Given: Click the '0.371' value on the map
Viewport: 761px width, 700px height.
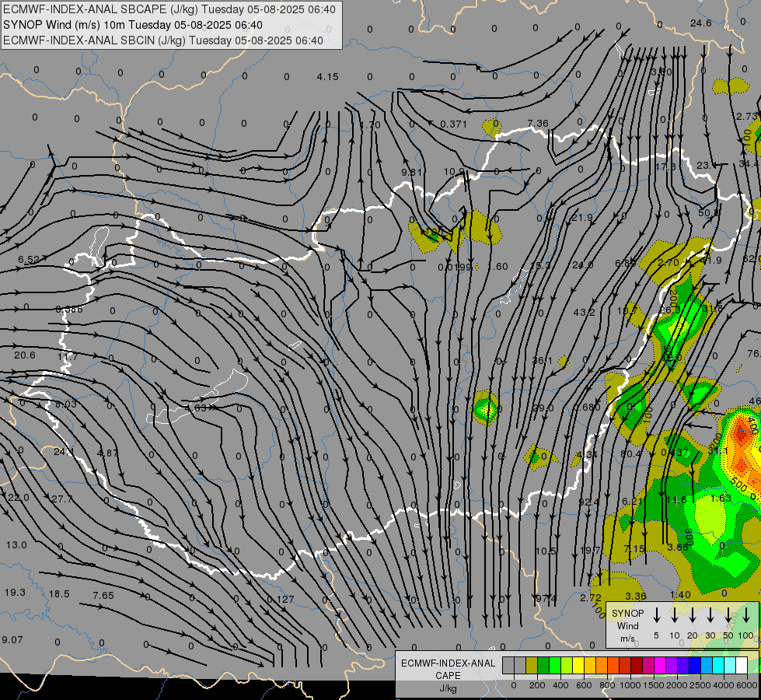Looking at the screenshot, I should 453,124.
